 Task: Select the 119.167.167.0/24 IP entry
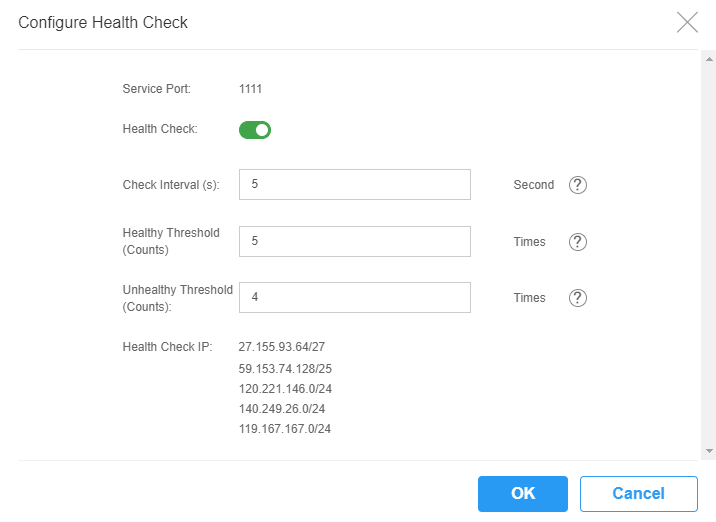pos(284,429)
